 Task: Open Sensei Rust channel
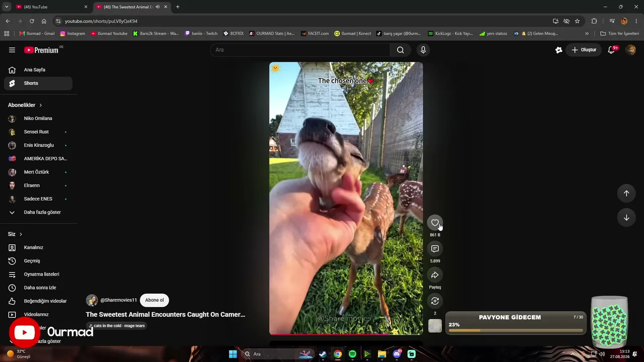tap(38, 132)
